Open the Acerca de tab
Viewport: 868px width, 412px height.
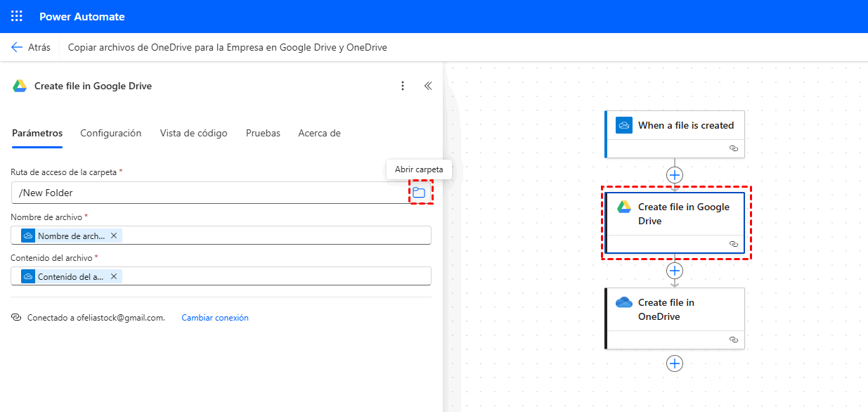(x=320, y=133)
